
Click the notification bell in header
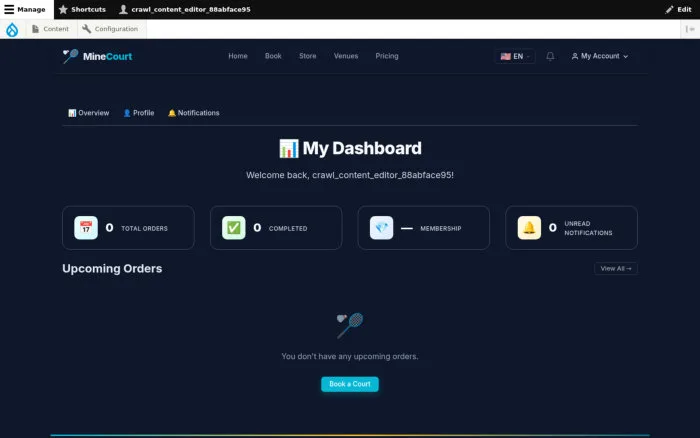[x=550, y=56]
